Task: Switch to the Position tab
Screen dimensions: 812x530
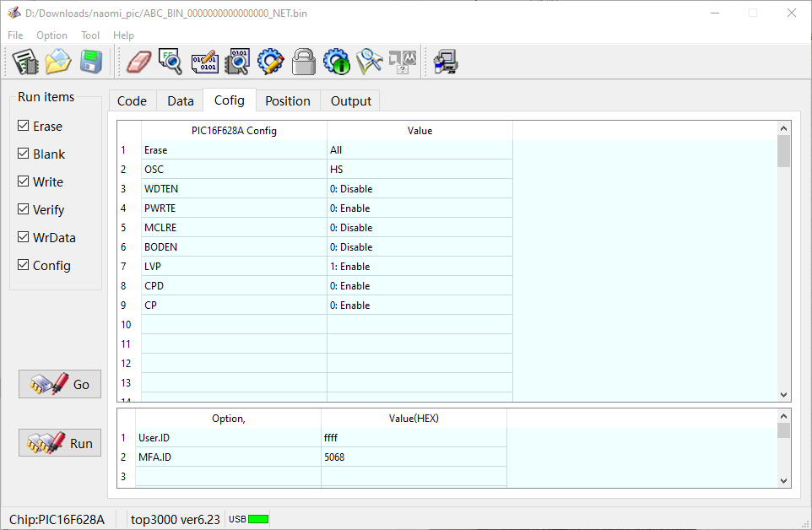Action: [288, 101]
